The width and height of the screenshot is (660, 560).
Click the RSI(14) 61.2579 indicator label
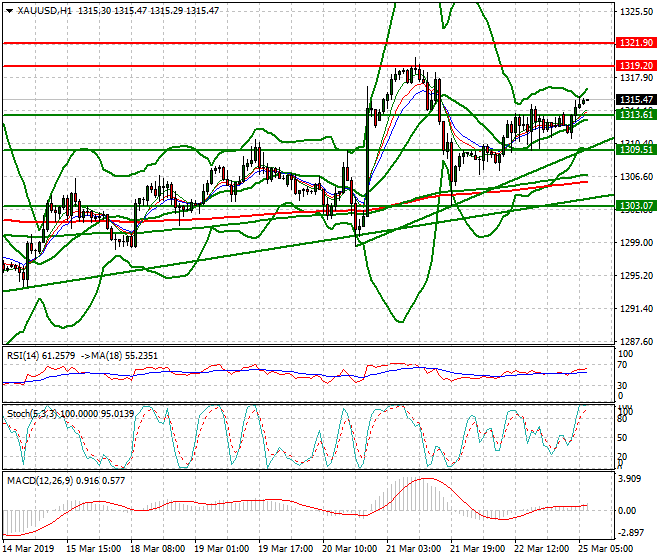(x=41, y=356)
